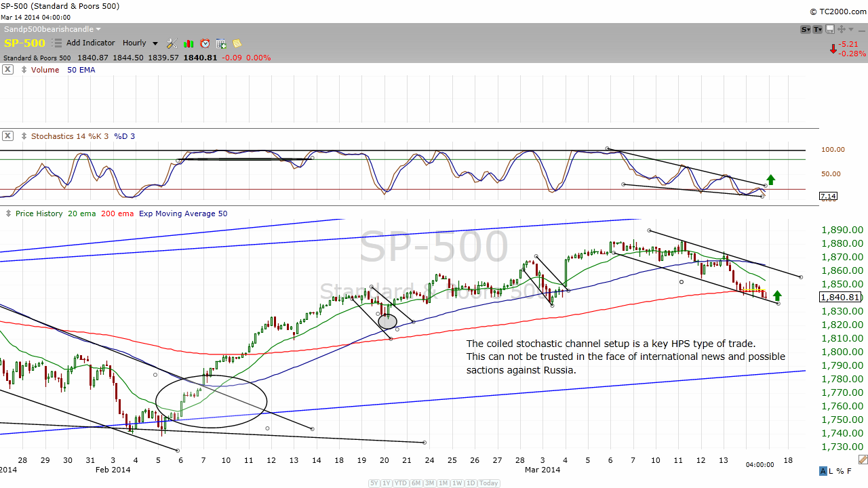Click the 50 EMA label in Volume pane
Screen dimensions: 868x488
tap(81, 70)
